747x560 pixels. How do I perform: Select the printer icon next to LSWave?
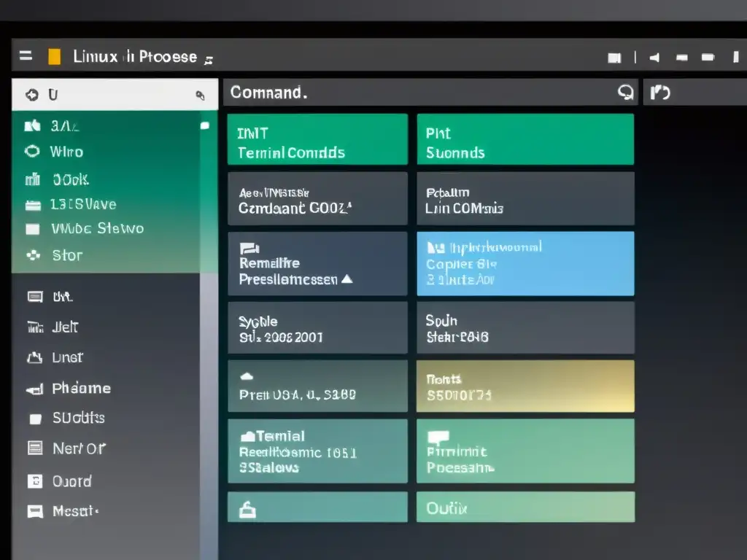[34, 204]
